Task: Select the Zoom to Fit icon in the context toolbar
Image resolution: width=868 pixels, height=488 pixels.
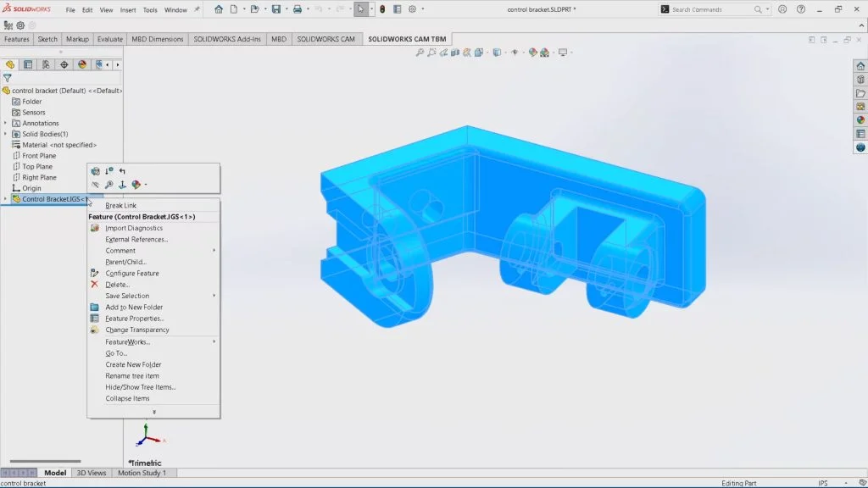Action: pos(109,185)
